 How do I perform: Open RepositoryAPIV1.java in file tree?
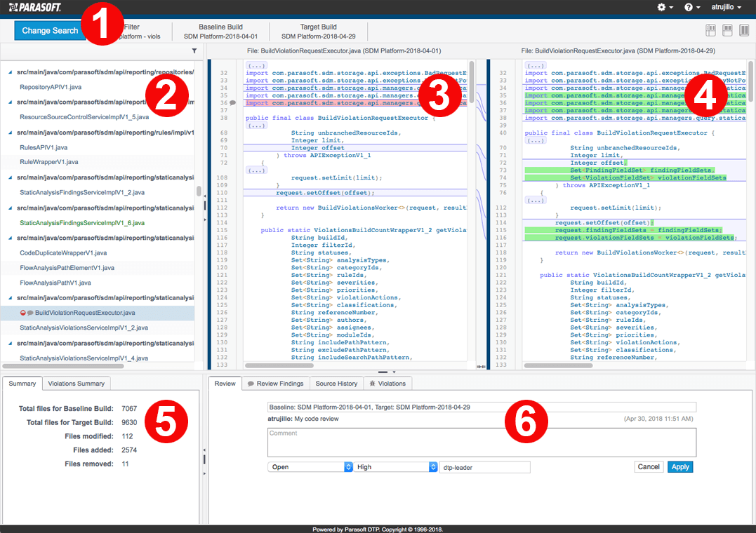(51, 87)
